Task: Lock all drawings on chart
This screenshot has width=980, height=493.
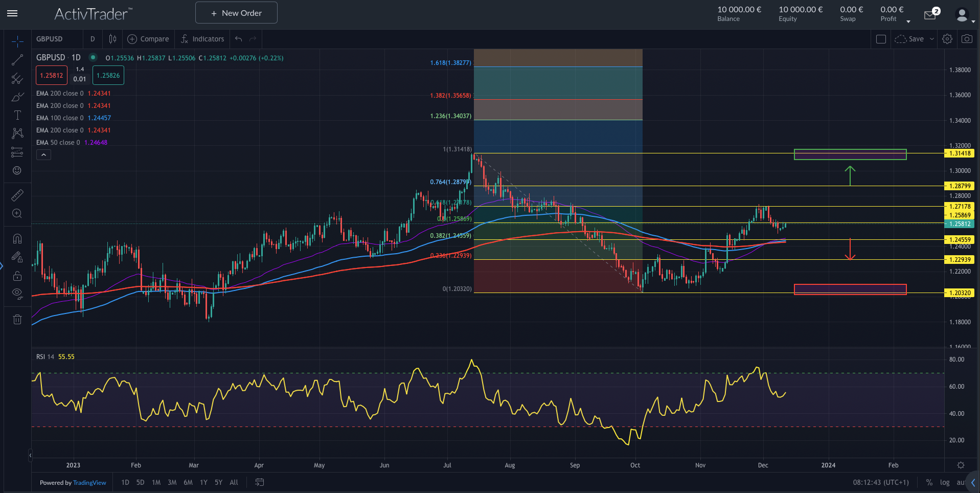Action: [17, 276]
